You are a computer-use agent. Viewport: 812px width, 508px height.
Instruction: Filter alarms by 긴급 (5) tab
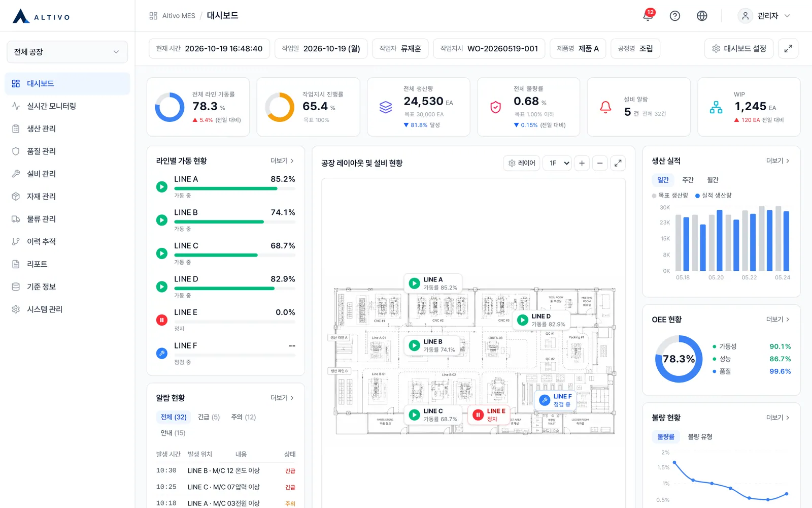[209, 417]
